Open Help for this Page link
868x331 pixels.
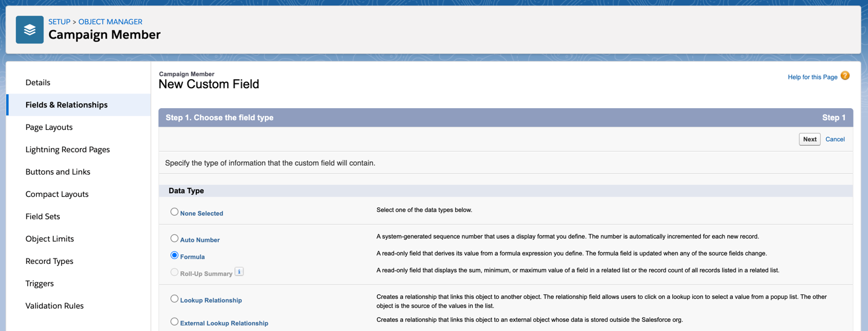[x=812, y=77]
